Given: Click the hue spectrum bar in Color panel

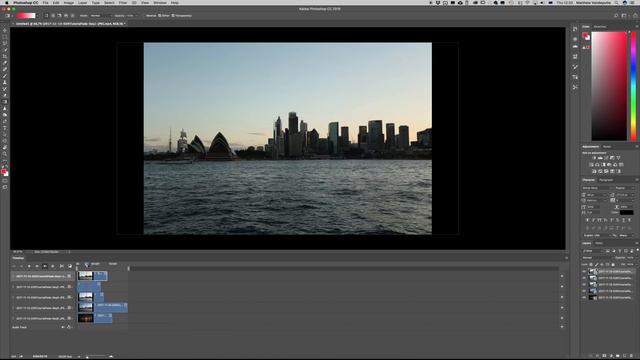Looking at the screenshot, I should point(633,86).
